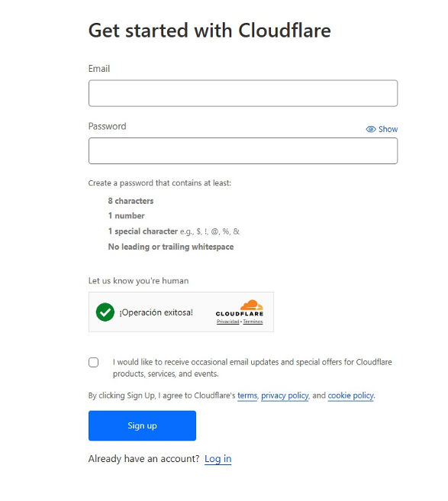
Task: Focus the Password input field
Action: point(243,150)
